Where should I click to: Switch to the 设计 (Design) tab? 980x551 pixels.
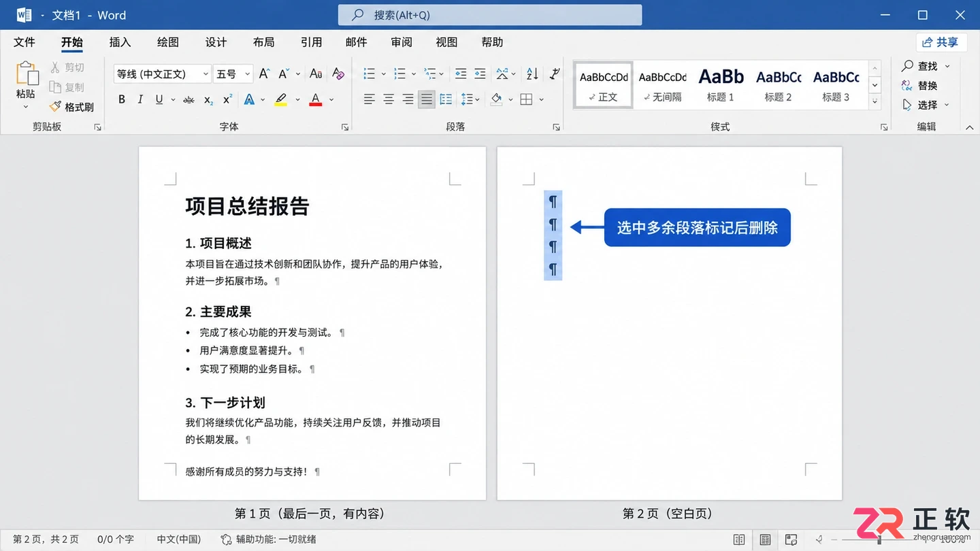pyautogui.click(x=216, y=42)
